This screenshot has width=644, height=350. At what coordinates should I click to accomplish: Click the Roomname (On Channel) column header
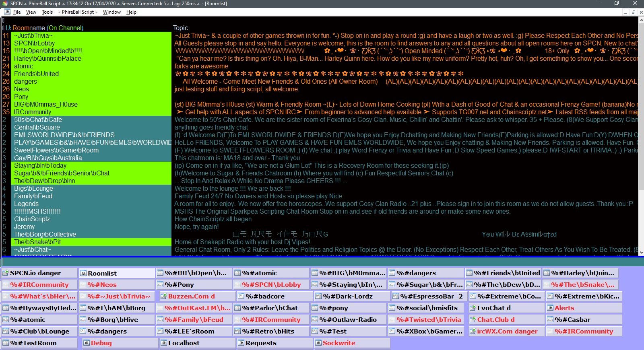pos(48,28)
